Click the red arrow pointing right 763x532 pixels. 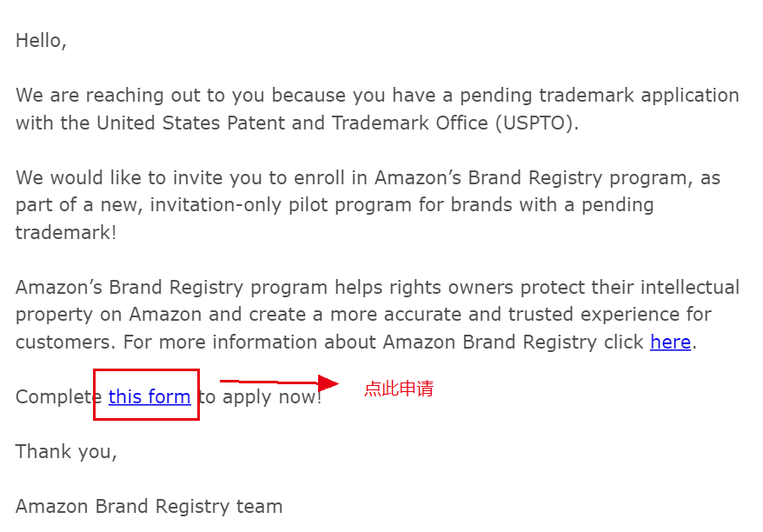279,383
